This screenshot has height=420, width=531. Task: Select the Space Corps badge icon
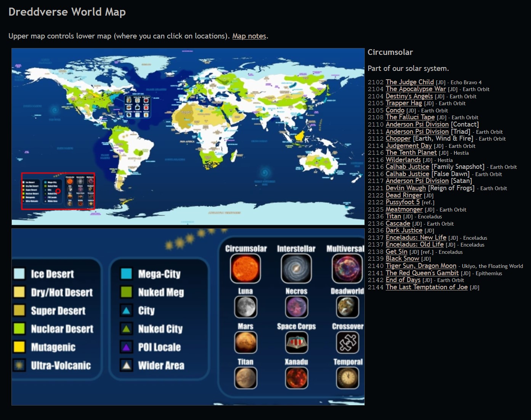[x=296, y=343]
